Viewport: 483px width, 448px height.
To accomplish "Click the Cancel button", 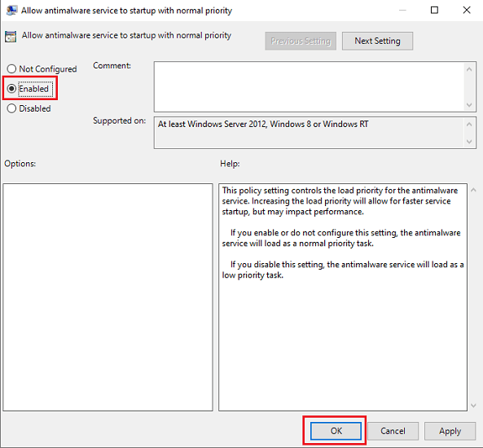I will 393,431.
